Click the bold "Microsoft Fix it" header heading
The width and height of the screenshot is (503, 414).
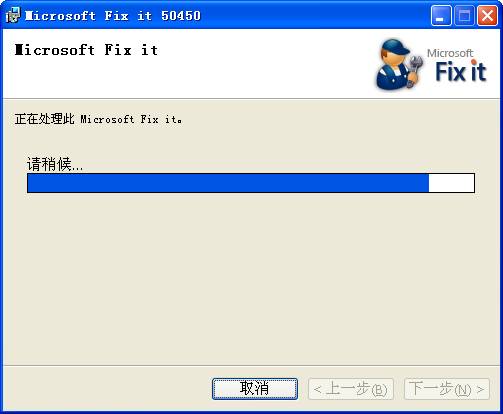click(x=86, y=50)
